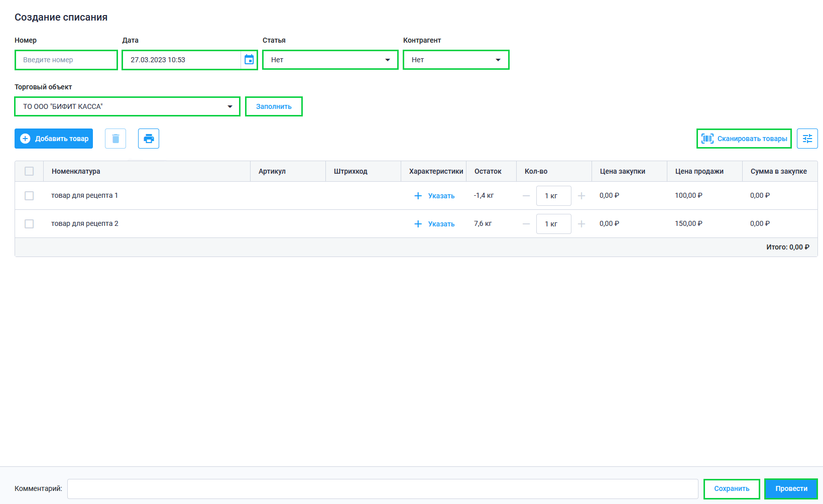Expand the Контрагент dropdown

tap(456, 60)
